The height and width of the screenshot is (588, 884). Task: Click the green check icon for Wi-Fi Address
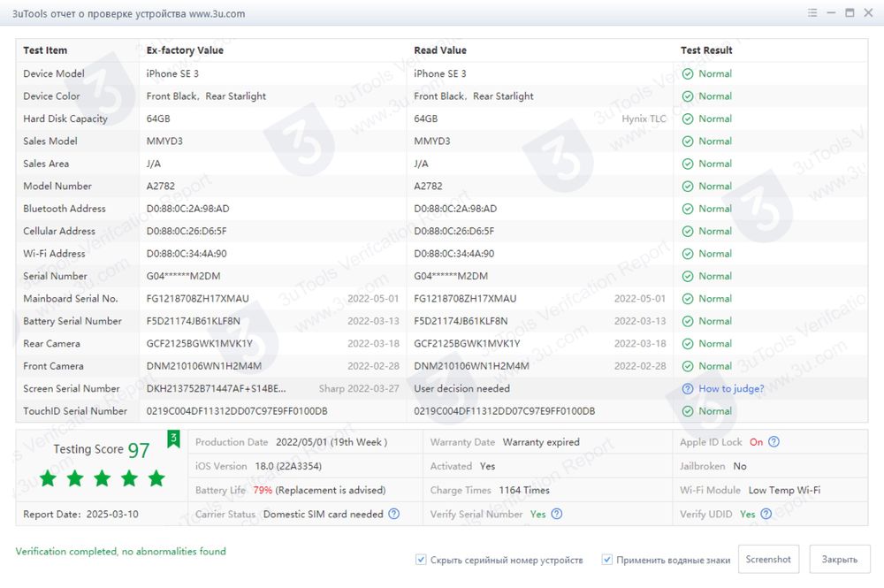click(x=688, y=254)
